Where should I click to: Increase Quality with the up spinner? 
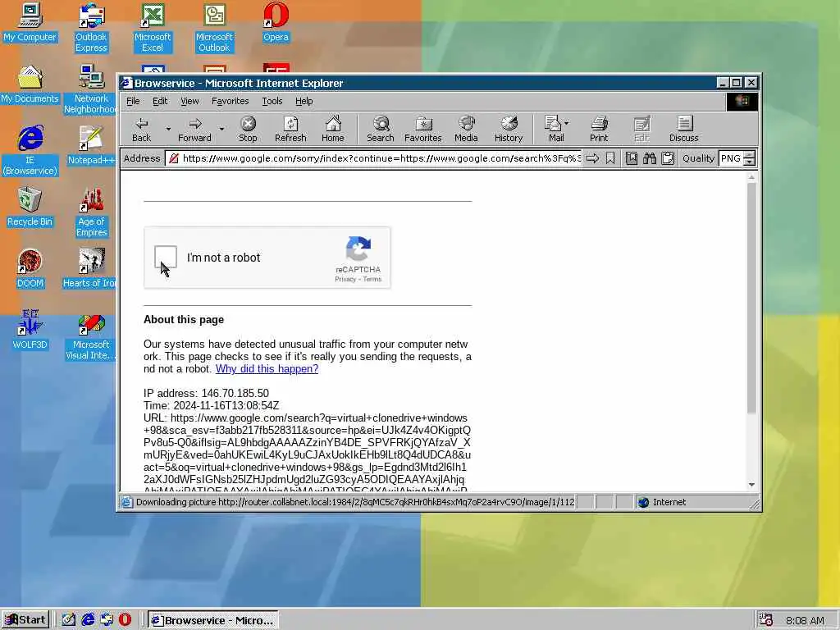click(x=750, y=154)
